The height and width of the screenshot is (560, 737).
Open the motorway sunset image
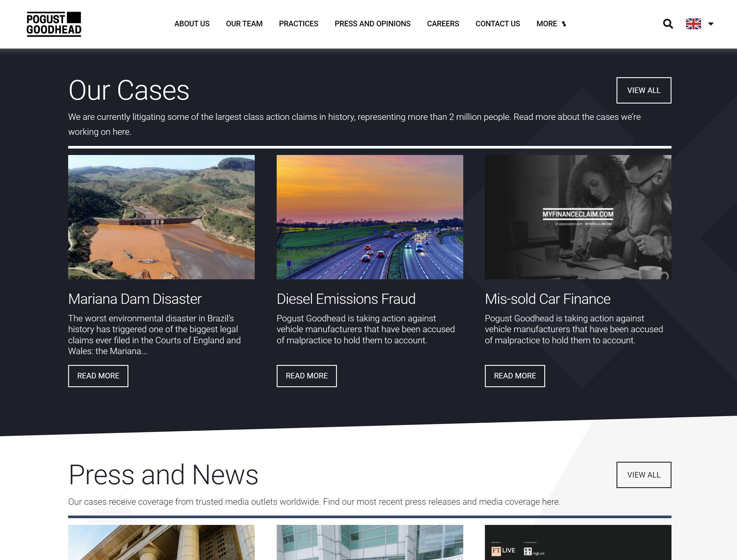tap(369, 217)
